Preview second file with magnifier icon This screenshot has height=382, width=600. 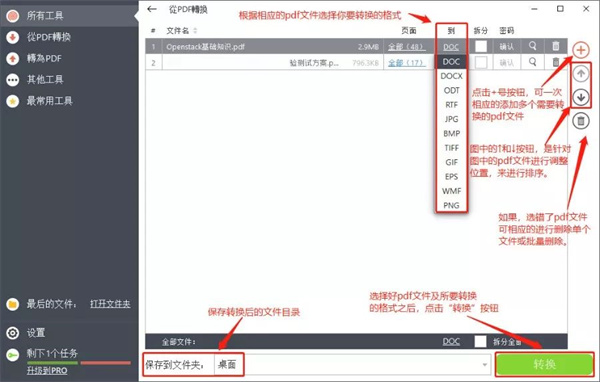pyautogui.click(x=532, y=62)
